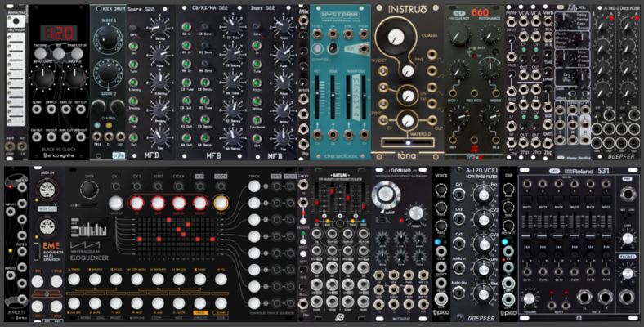Click the OCT slider on Hysteria VCO
Screen dimensions: 644x327
pyautogui.click(x=316, y=96)
